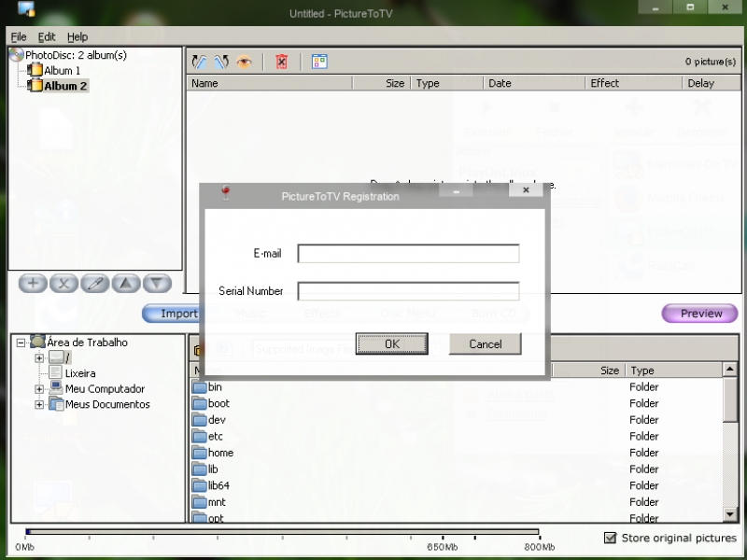747x560 pixels.
Task: Open the File menu
Action: (19, 37)
